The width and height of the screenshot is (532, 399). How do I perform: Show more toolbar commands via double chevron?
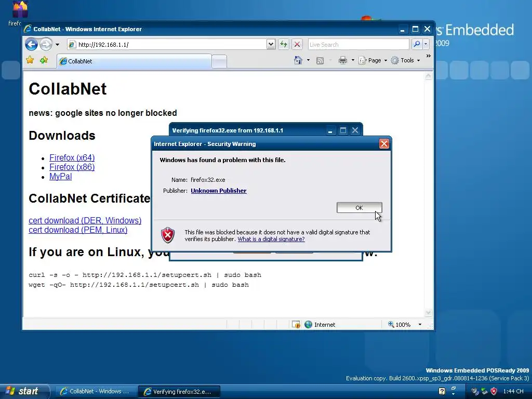(x=428, y=56)
